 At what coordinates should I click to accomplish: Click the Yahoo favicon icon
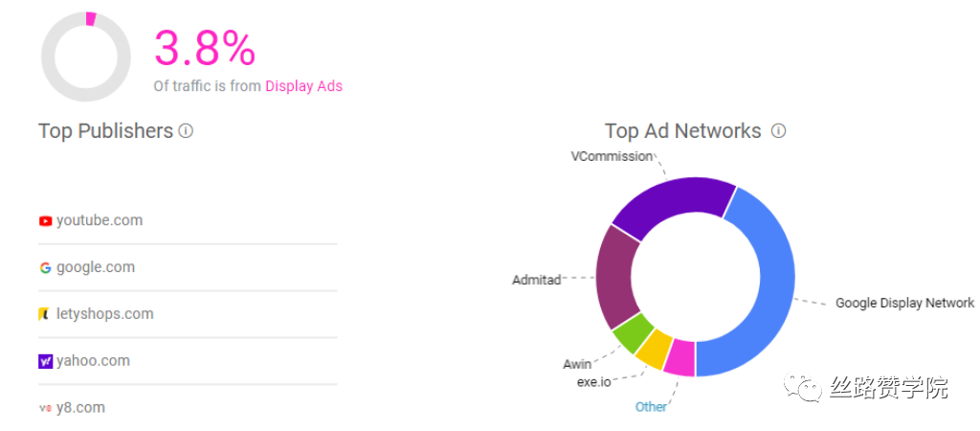[x=45, y=361]
